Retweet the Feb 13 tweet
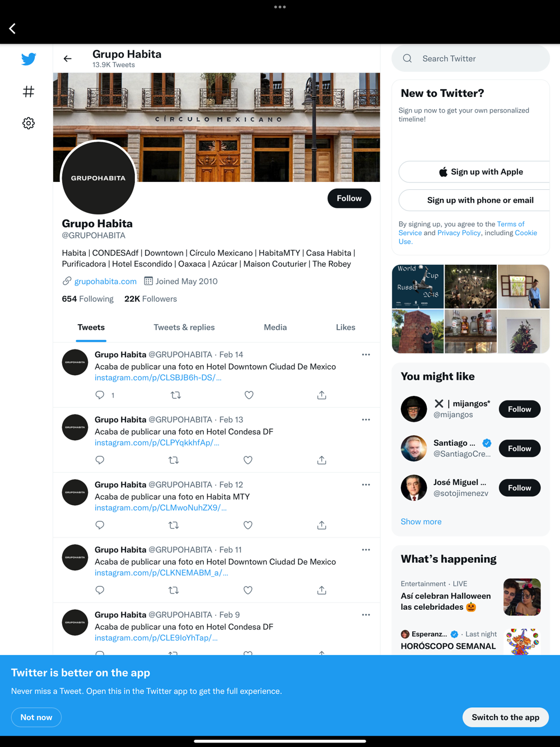This screenshot has height=747, width=560. 174,460
